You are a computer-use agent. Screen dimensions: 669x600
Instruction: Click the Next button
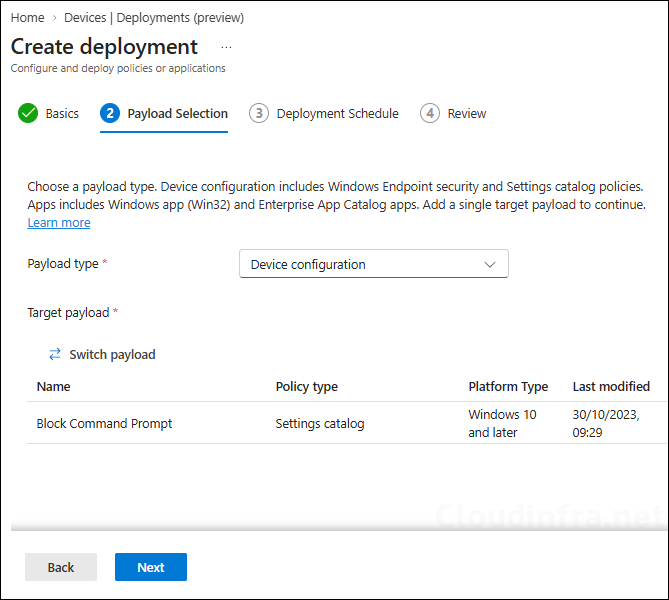151,567
